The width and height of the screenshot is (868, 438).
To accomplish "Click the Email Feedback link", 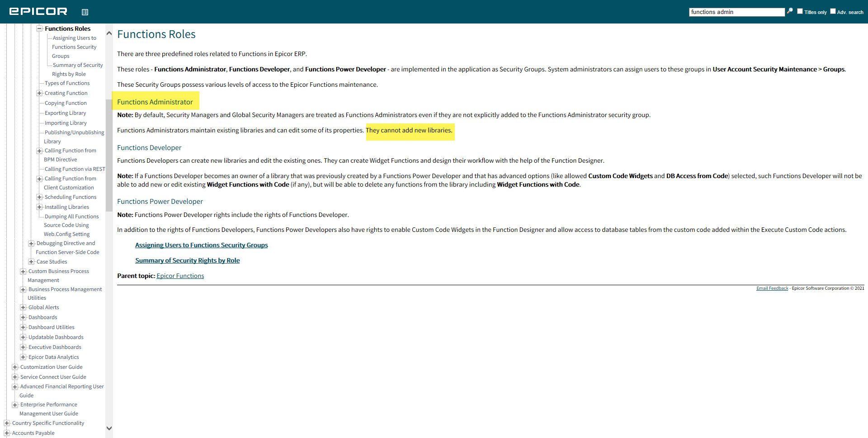I will pos(772,288).
